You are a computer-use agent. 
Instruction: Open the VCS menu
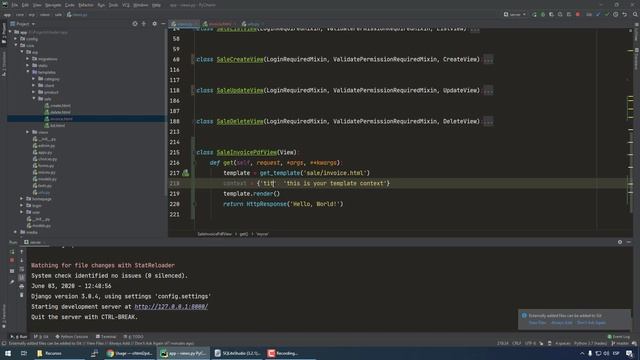126,5
